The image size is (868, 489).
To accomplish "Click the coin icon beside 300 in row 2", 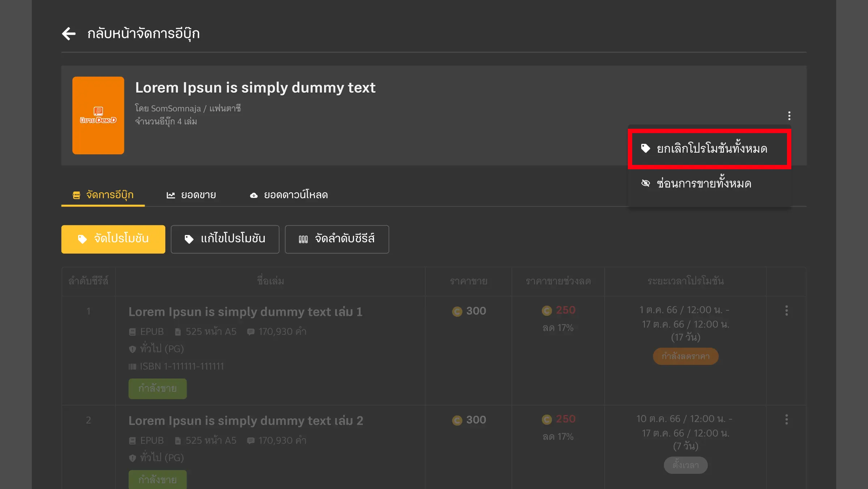I will 457,420.
